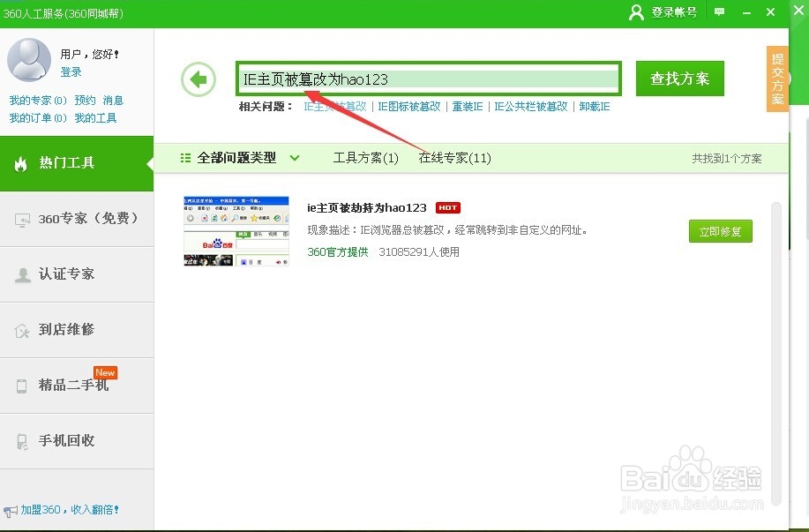Screen dimensions: 809x532
Task: Click the phone recycle icon beside 手机回收
Action: (22, 442)
